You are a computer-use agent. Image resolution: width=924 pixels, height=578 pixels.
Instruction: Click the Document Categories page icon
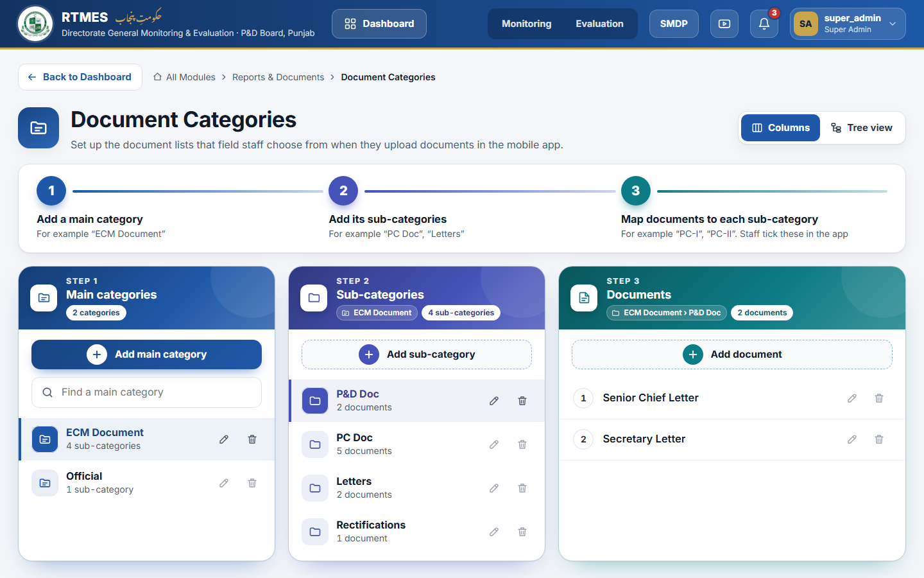pos(38,128)
